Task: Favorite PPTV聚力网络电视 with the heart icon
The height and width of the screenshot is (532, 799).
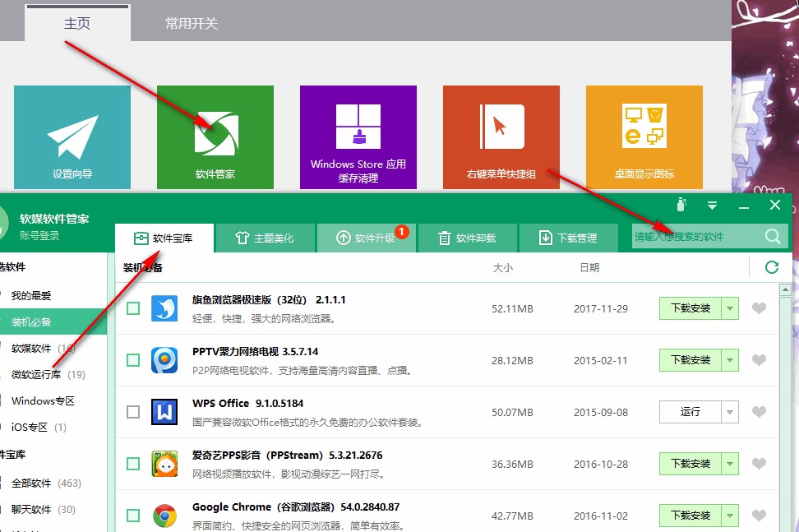Action: click(x=758, y=359)
